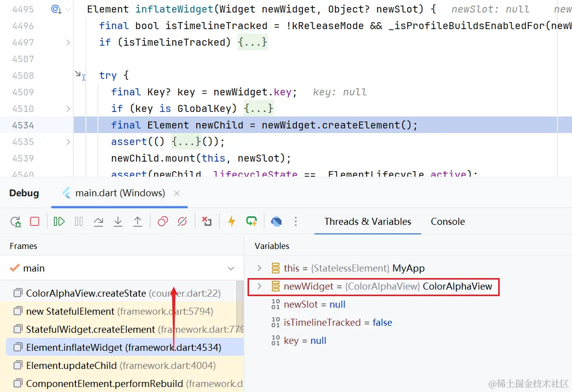Mute all breakpoints

(182, 221)
